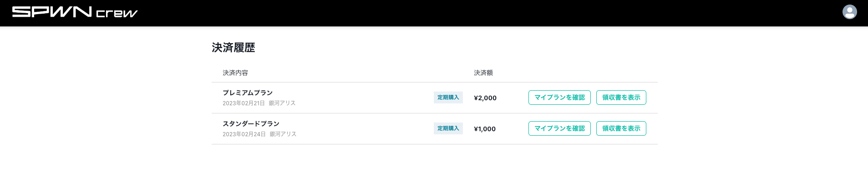The height and width of the screenshot is (169, 868).
Task: Check my plan for スタンダードプラン row
Action: pyautogui.click(x=559, y=128)
